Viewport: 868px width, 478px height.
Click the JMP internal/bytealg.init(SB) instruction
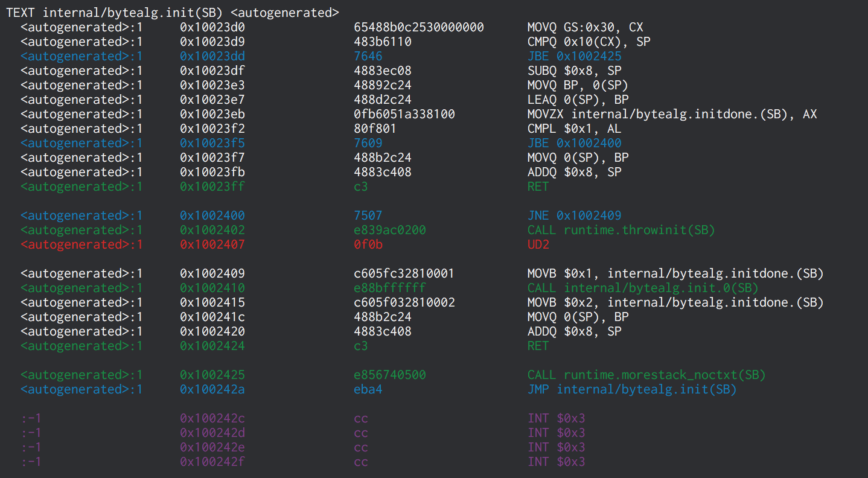click(x=632, y=389)
